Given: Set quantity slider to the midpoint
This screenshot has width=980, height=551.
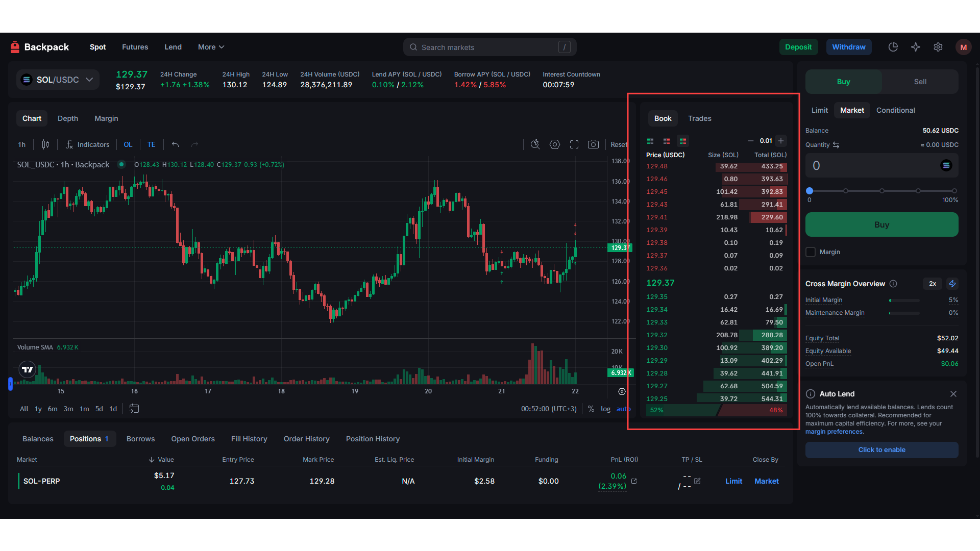Looking at the screenshot, I should coord(882,191).
